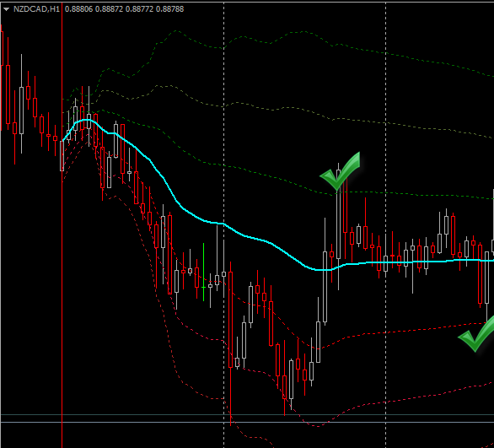Select the bright green candlestick
The height and width of the screenshot is (448, 494).
click(x=203, y=272)
